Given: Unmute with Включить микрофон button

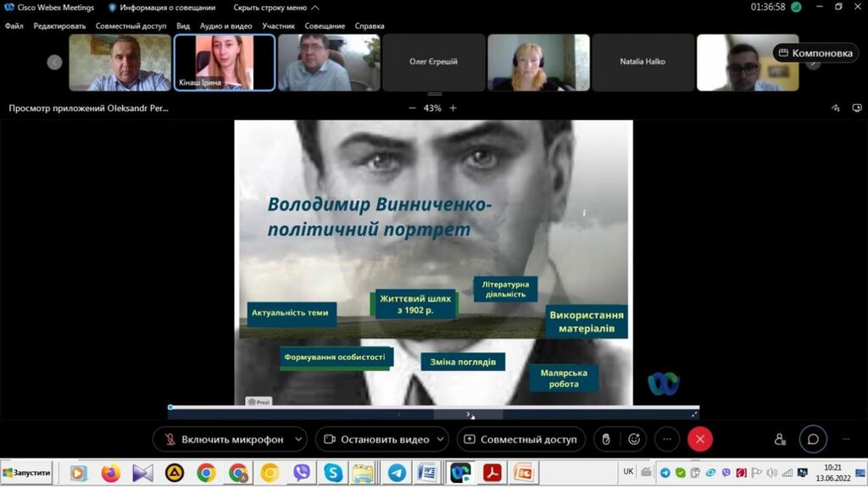Looking at the screenshot, I should click(x=220, y=440).
